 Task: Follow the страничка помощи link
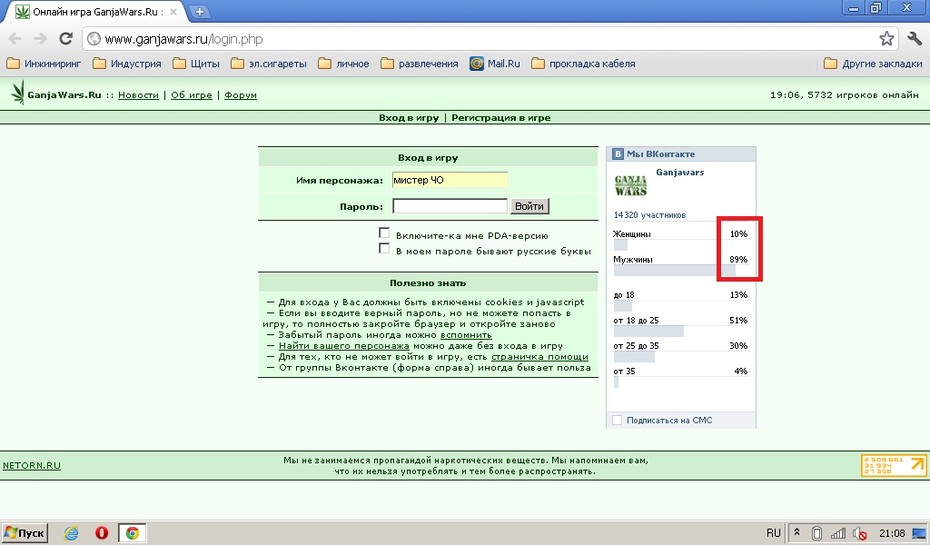[x=540, y=356]
